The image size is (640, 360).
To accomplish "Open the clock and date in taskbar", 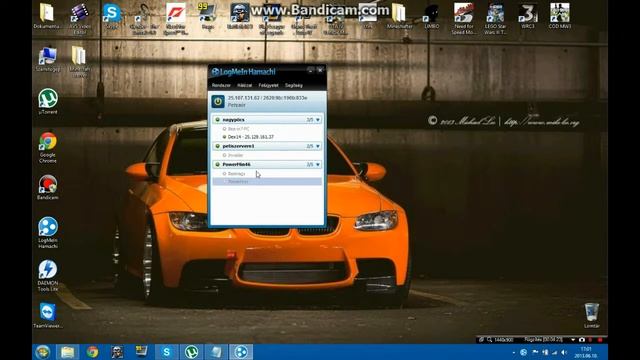I will pyautogui.click(x=586, y=352).
